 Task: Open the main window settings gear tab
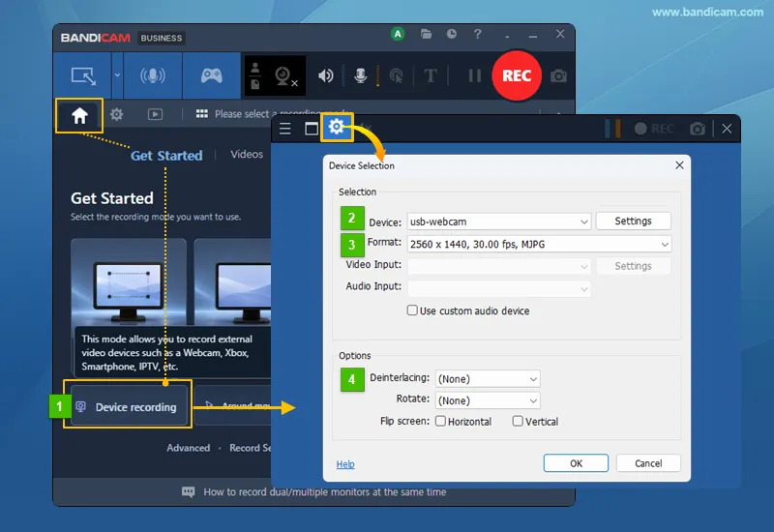click(116, 114)
